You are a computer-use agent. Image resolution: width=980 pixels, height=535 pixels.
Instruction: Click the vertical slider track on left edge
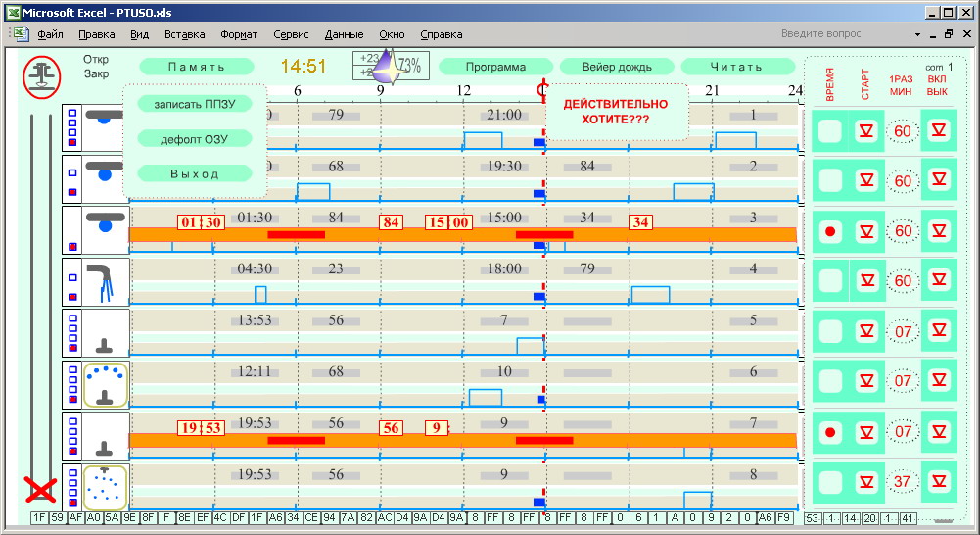33,294
